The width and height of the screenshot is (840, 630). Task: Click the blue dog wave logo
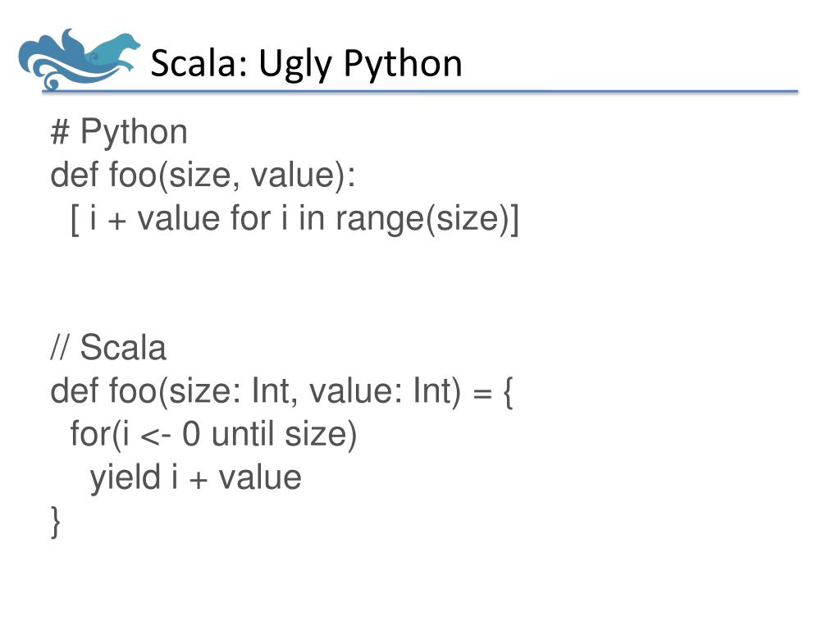(79, 59)
